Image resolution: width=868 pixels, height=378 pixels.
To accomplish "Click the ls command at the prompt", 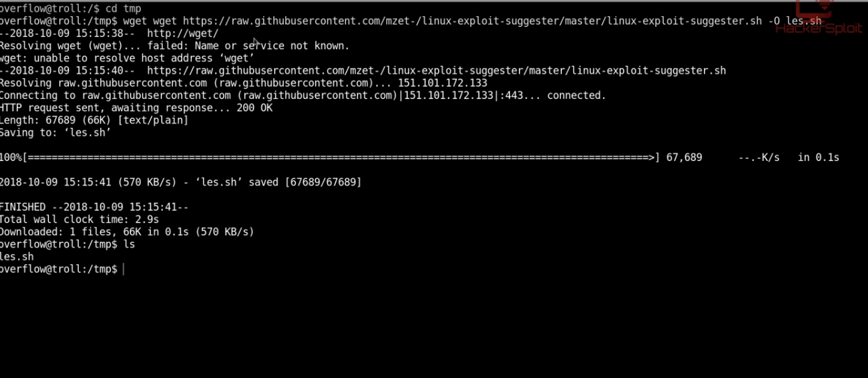I will 129,245.
